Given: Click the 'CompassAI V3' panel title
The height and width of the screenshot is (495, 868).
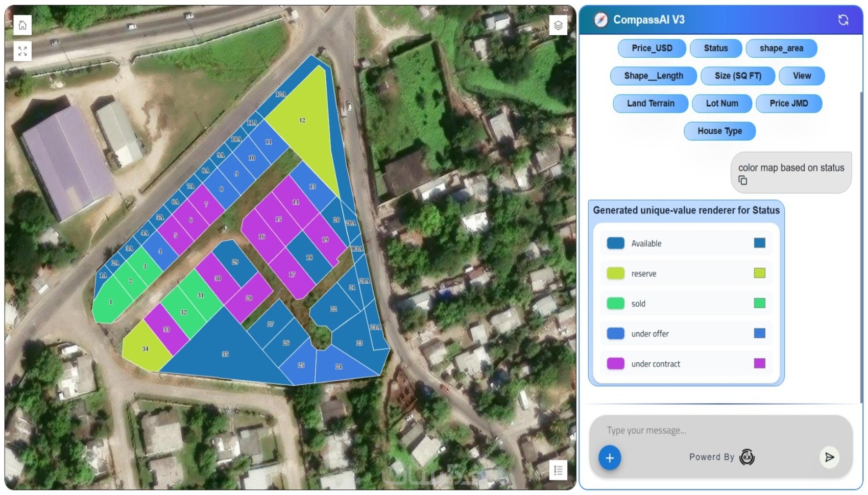Looking at the screenshot, I should [648, 20].
